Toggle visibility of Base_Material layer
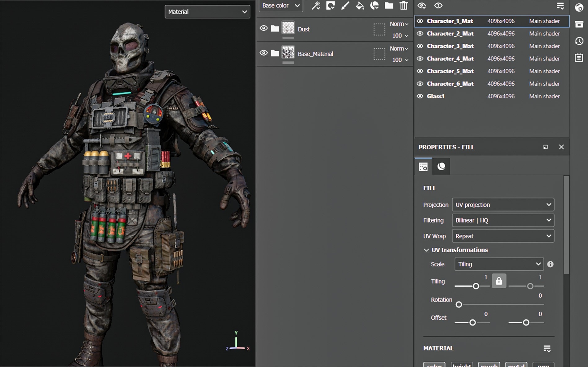Viewport: 588px width, 367px height. (x=263, y=53)
